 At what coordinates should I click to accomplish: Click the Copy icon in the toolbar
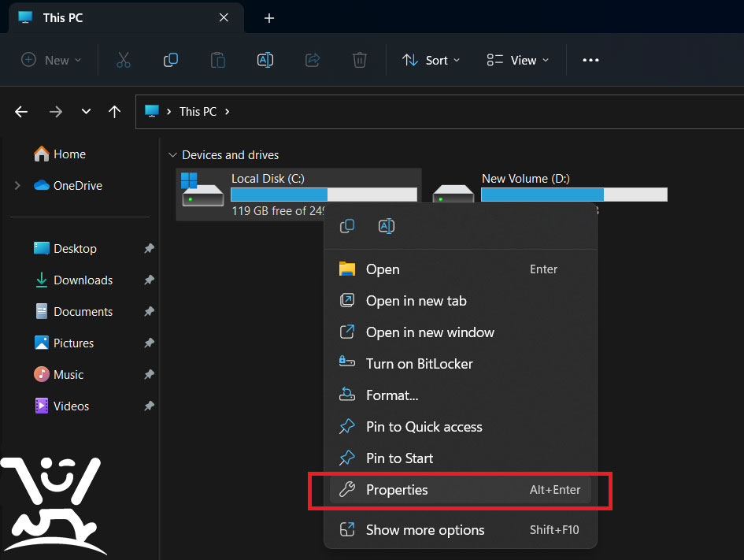[x=170, y=61]
